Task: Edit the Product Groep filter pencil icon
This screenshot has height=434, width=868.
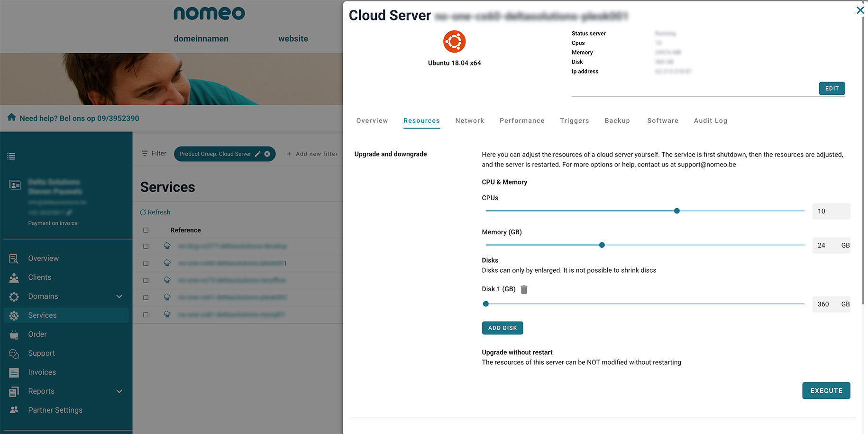Action: (258, 154)
